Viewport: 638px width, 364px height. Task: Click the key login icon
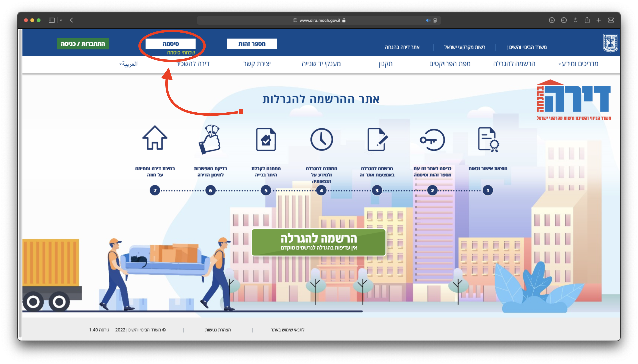point(432,140)
